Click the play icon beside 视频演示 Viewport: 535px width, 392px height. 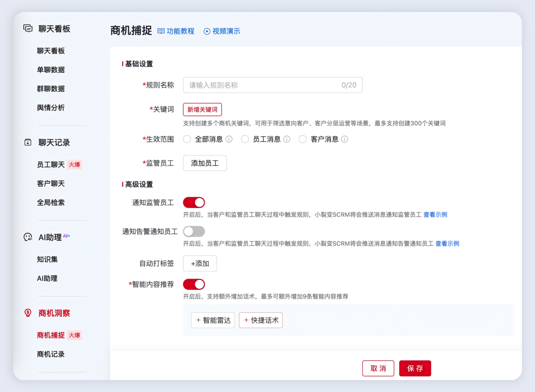tap(207, 31)
